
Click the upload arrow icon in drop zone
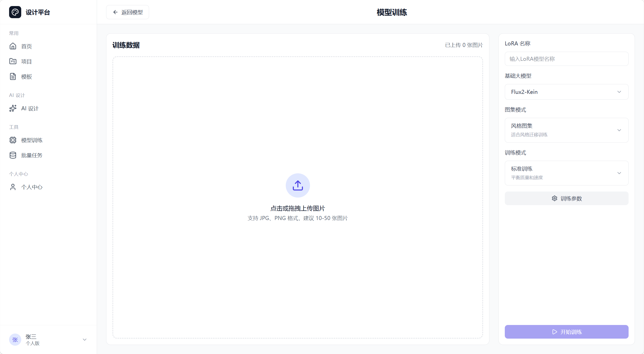(x=298, y=185)
